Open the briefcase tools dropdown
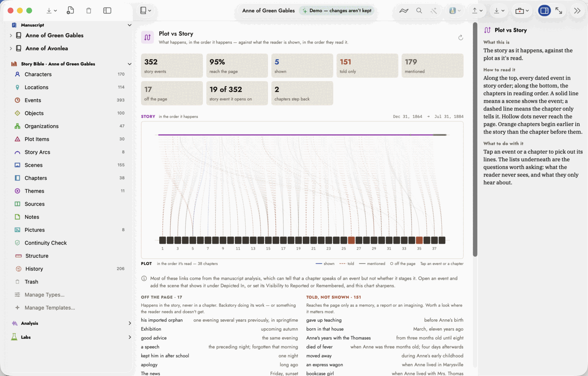Image resolution: width=588 pixels, height=376 pixels. click(522, 11)
